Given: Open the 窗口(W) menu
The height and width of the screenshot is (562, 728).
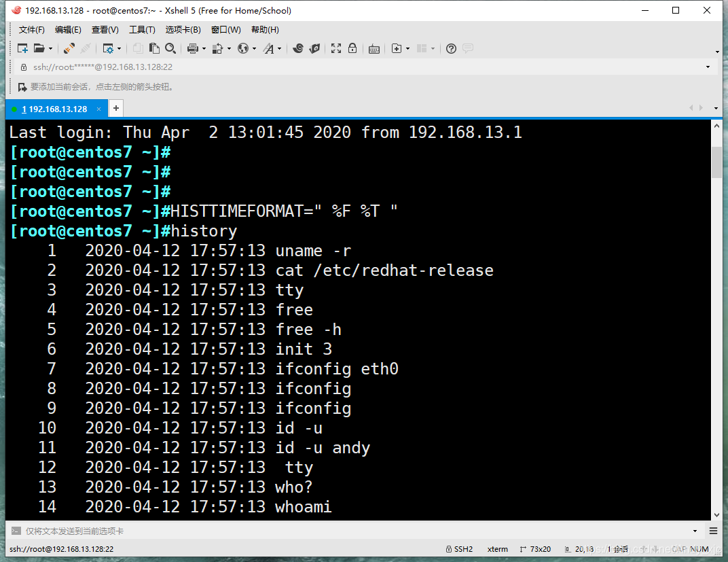Looking at the screenshot, I should click(x=225, y=30).
